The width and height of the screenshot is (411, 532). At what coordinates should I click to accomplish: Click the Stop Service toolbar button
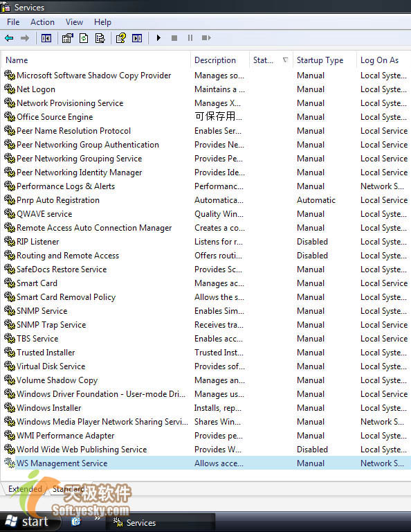(174, 38)
